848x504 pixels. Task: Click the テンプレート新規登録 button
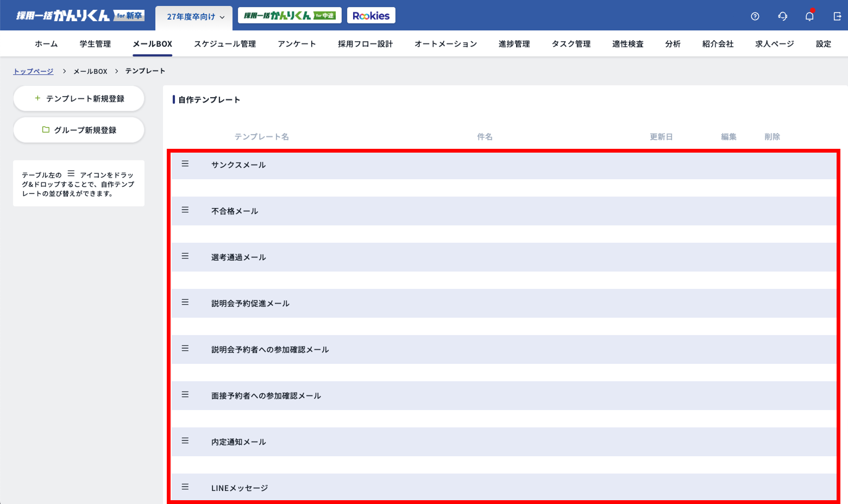pyautogui.click(x=79, y=99)
